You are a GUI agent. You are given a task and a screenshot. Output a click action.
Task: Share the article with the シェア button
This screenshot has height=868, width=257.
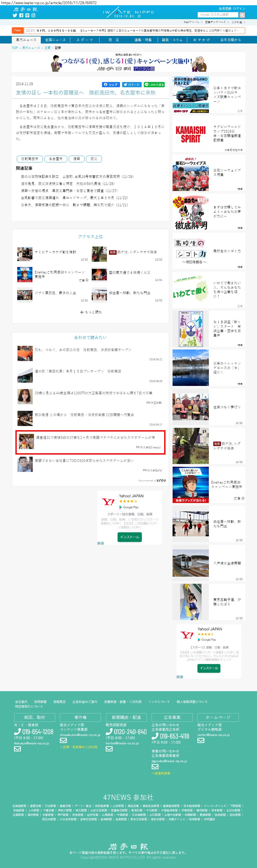tap(111, 85)
